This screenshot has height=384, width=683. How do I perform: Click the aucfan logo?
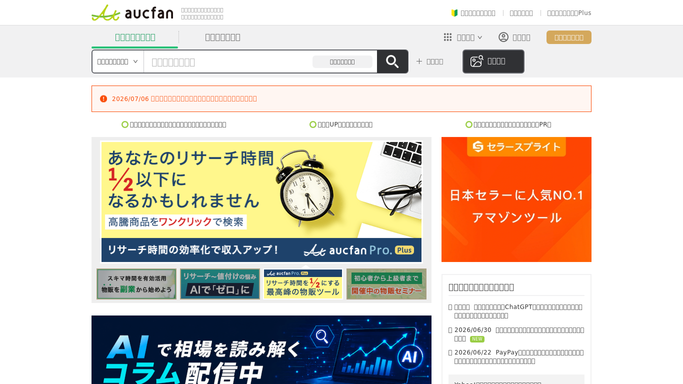pos(132,13)
